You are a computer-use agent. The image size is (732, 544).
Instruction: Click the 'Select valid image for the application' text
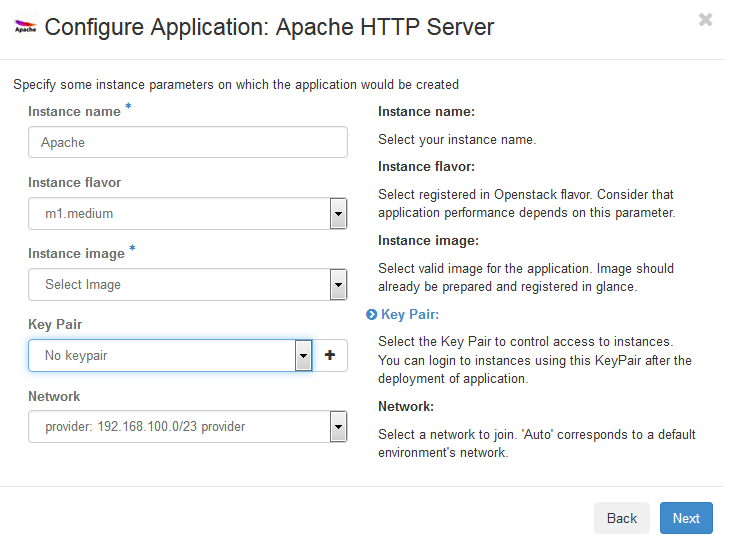pyautogui.click(x=526, y=277)
